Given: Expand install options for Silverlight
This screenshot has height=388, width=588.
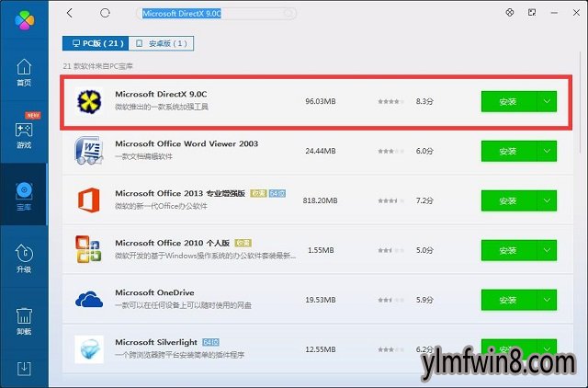Looking at the screenshot, I should 548,349.
